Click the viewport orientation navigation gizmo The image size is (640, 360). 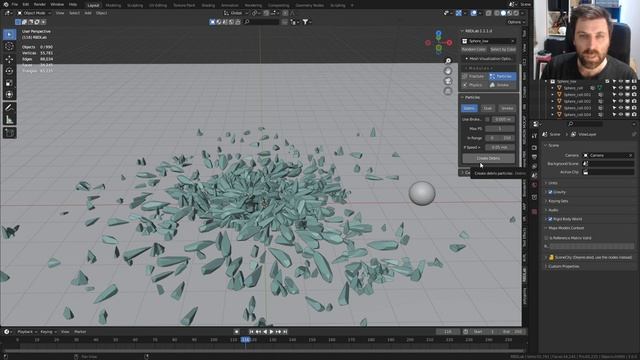(438, 42)
